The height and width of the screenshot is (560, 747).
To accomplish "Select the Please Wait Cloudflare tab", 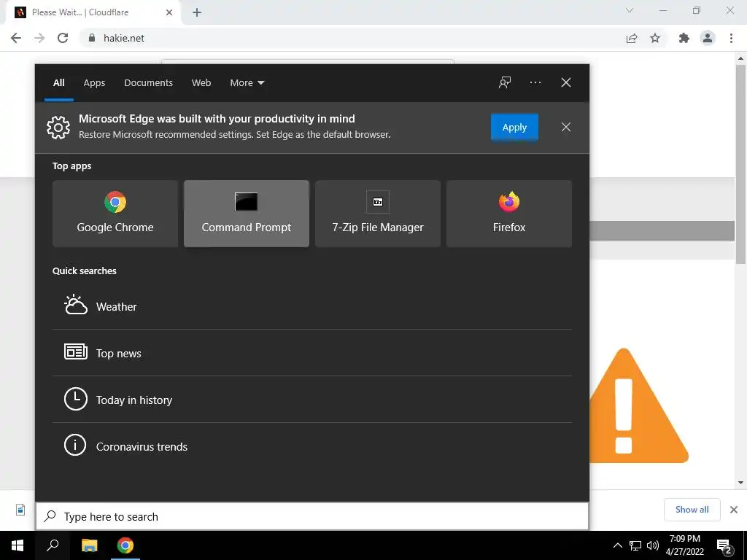I will [x=93, y=12].
